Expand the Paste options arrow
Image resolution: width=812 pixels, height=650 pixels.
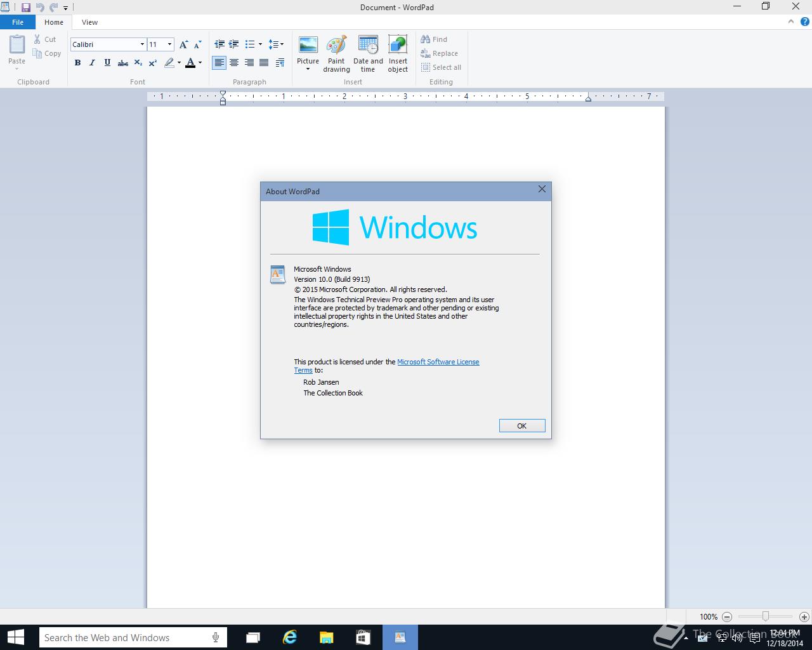pyautogui.click(x=17, y=69)
